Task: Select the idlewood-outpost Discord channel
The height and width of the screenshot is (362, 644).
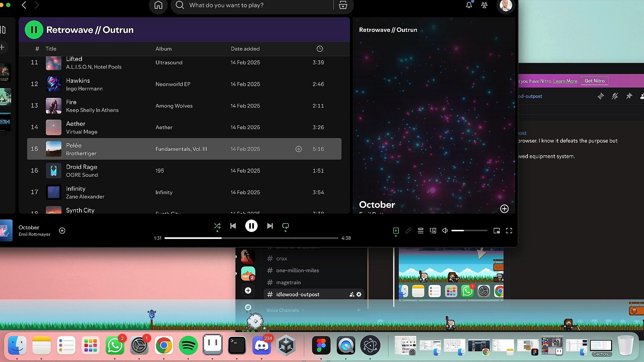Action: point(298,294)
